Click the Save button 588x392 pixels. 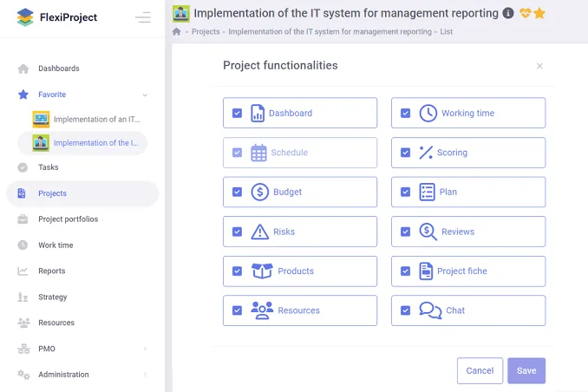pyautogui.click(x=526, y=370)
